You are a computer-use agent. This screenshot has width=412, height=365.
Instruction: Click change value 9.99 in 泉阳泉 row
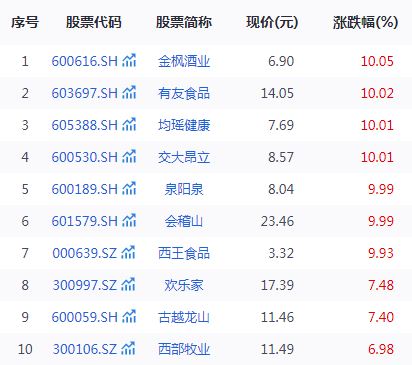[x=381, y=189]
